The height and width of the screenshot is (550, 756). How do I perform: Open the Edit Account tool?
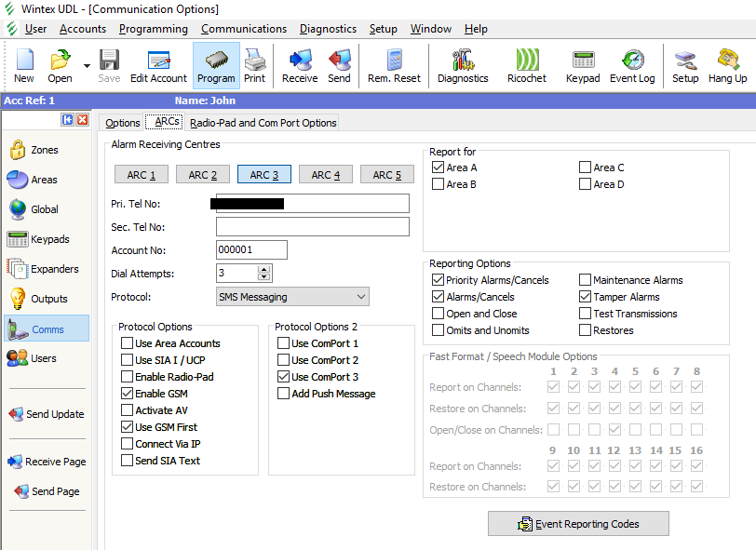158,65
